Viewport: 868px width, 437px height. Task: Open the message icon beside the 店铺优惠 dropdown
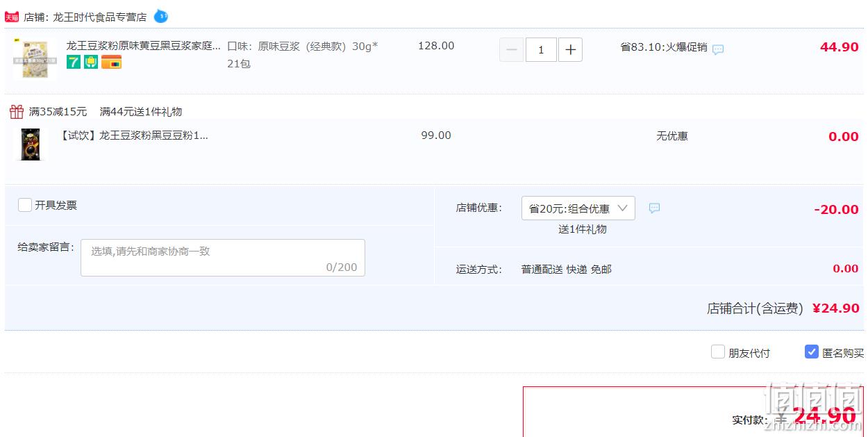[x=654, y=208]
